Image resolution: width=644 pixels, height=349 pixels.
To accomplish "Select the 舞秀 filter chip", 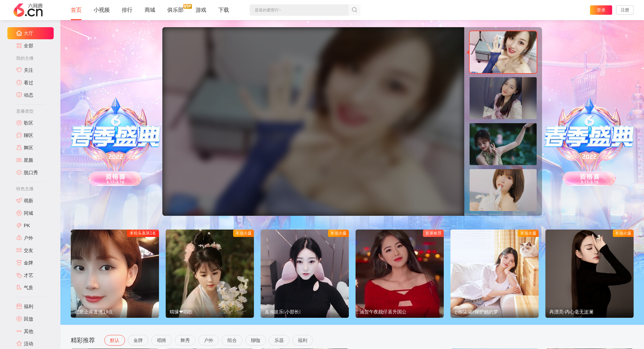I will [x=185, y=340].
